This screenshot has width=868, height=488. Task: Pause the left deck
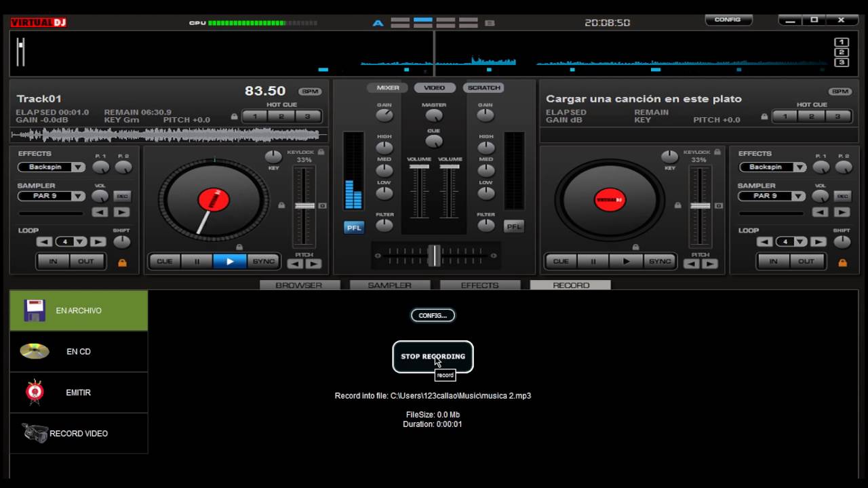[x=197, y=261]
